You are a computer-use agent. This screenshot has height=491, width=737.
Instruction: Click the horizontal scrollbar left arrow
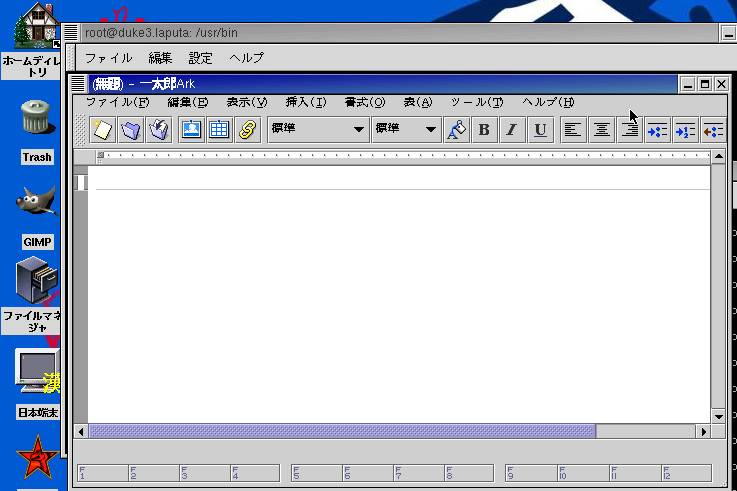(x=81, y=431)
